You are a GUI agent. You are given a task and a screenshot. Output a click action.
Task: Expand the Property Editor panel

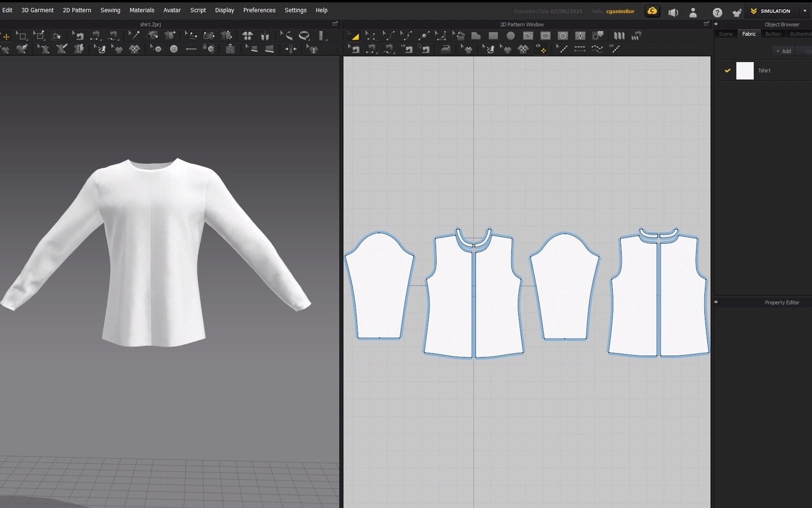(x=716, y=302)
